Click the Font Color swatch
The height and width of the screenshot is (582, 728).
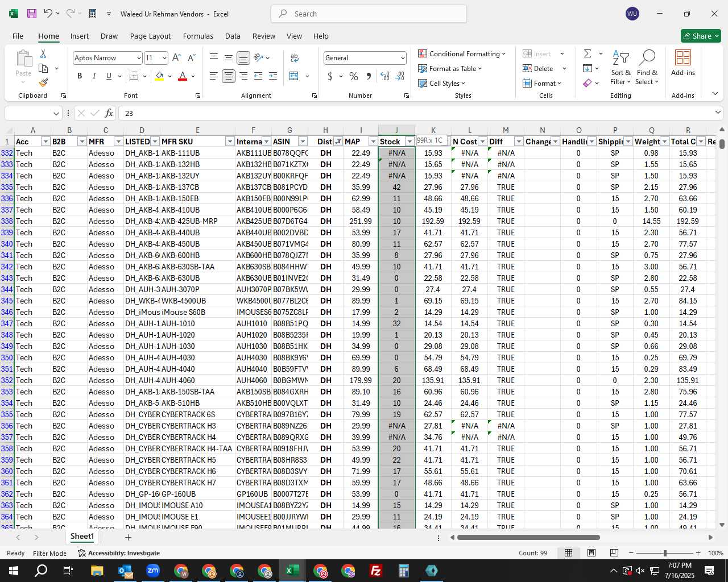click(183, 76)
